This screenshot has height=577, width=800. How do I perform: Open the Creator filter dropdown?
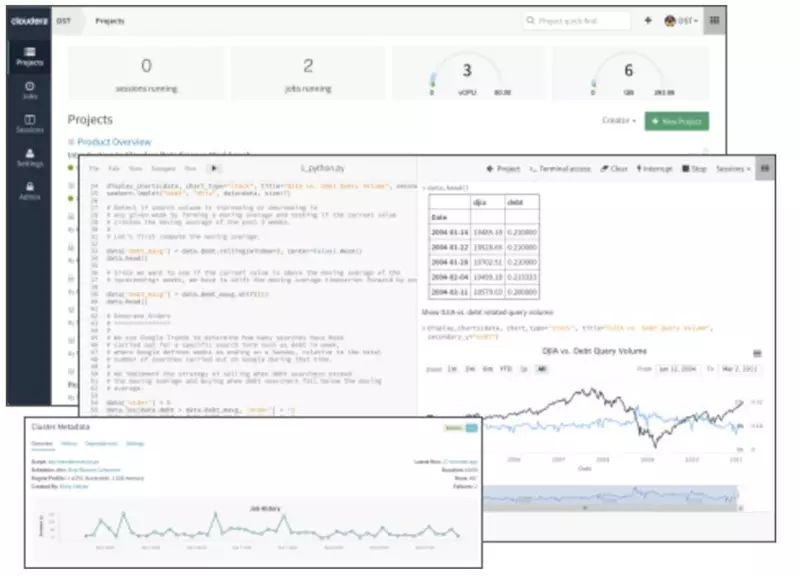tap(619, 120)
